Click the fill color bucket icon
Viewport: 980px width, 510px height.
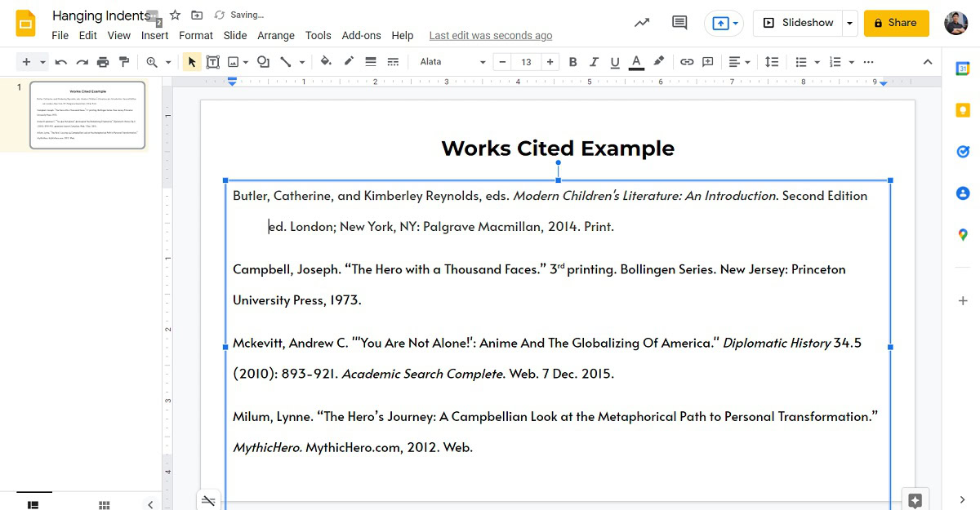[326, 62]
